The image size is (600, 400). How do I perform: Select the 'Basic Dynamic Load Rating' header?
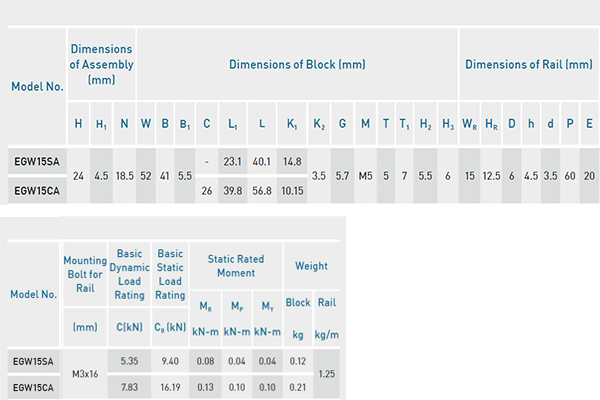[132, 266]
